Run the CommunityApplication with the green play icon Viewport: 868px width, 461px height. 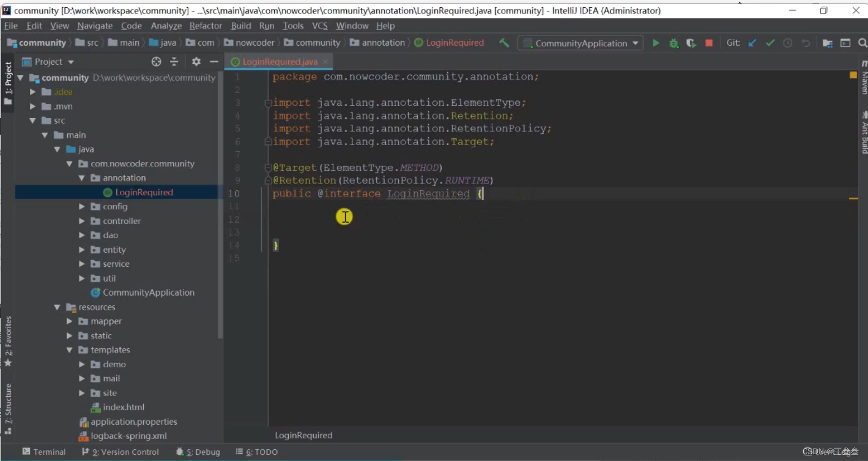click(x=655, y=42)
